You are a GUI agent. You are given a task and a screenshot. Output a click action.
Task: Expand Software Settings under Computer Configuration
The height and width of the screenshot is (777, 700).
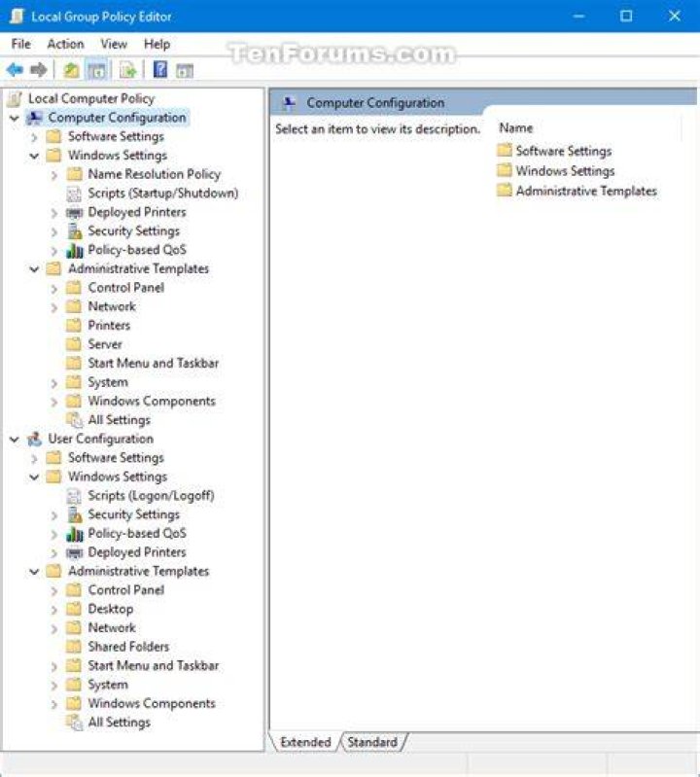(34, 137)
